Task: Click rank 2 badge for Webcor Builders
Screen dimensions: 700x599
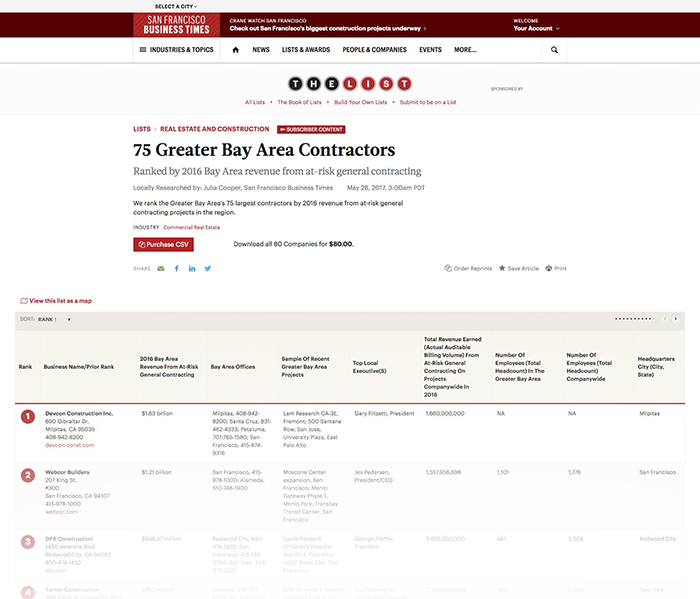Action: point(28,475)
